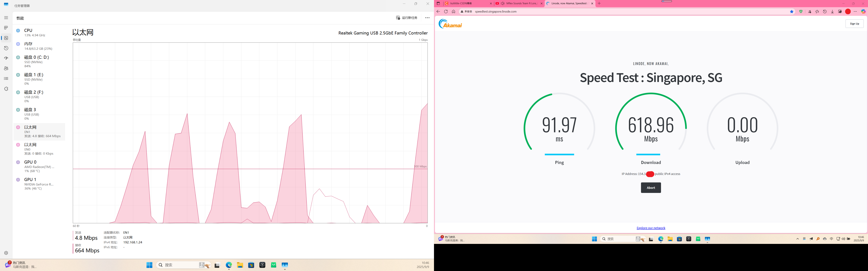
Task: Select 以太网 EN0 network entry
Action: pos(39,149)
